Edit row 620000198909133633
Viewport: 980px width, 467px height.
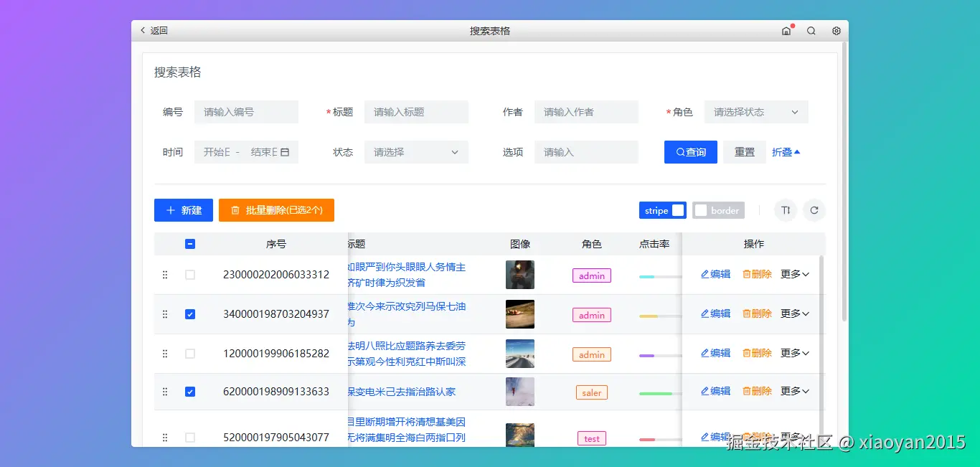click(x=715, y=391)
